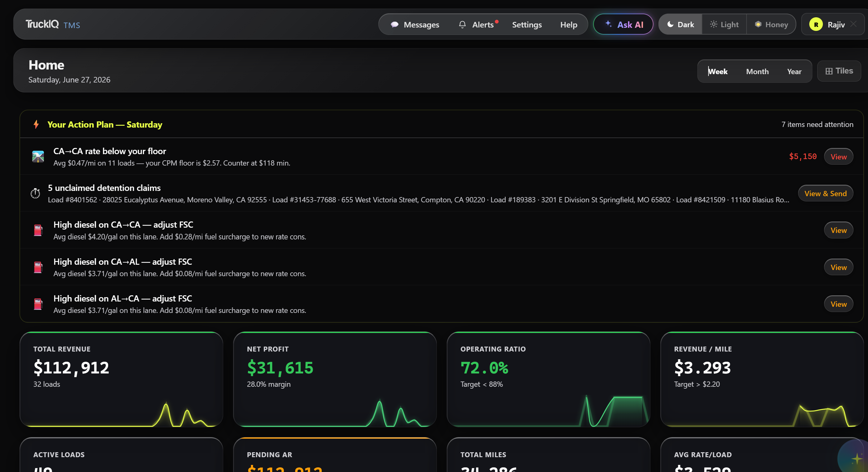
Task: Click the Rajiv user avatar
Action: pyautogui.click(x=816, y=25)
